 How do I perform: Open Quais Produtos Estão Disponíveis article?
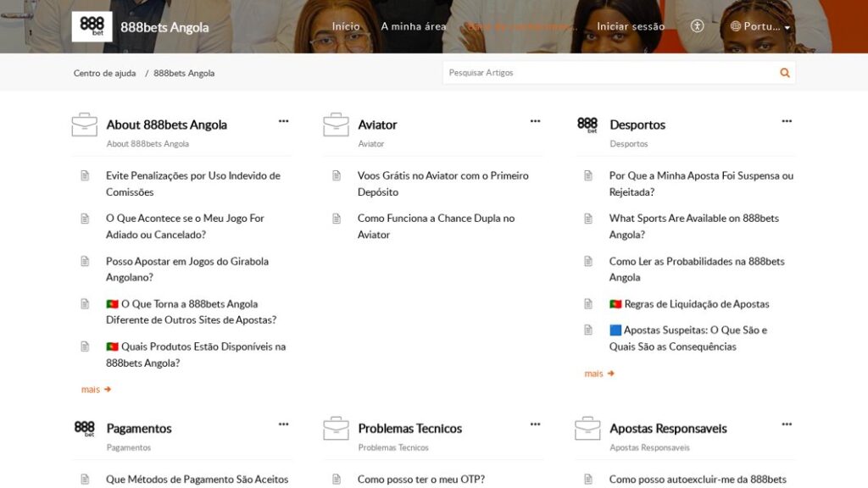pos(196,355)
